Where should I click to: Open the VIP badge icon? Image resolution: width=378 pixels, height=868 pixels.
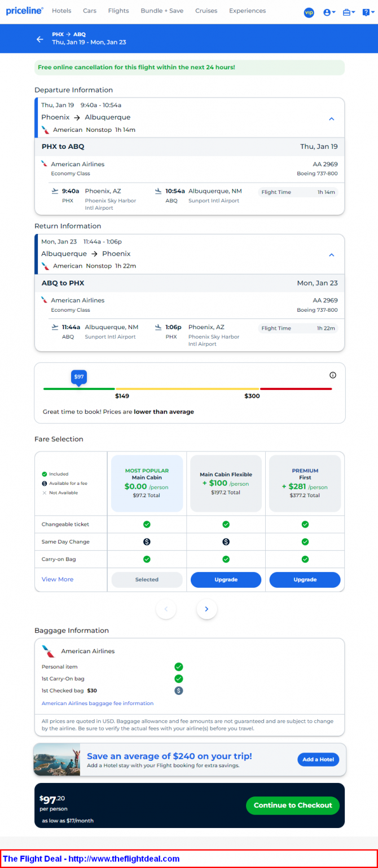tap(309, 12)
